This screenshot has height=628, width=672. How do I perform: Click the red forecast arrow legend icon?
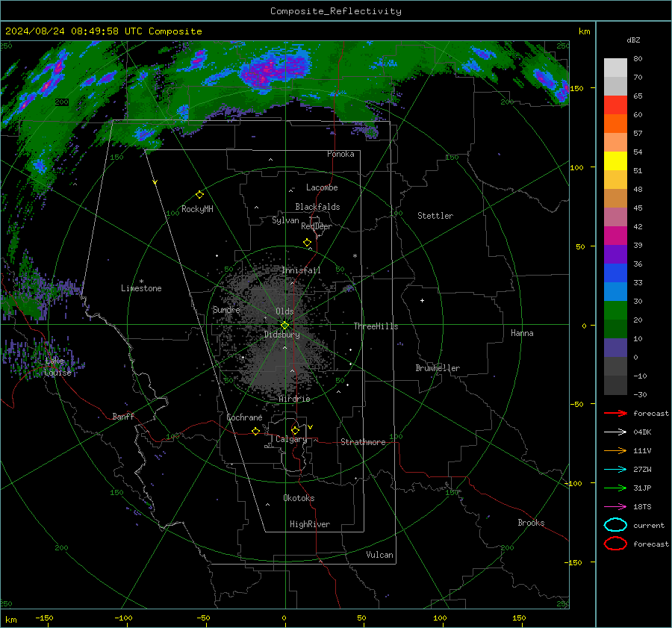click(x=615, y=413)
